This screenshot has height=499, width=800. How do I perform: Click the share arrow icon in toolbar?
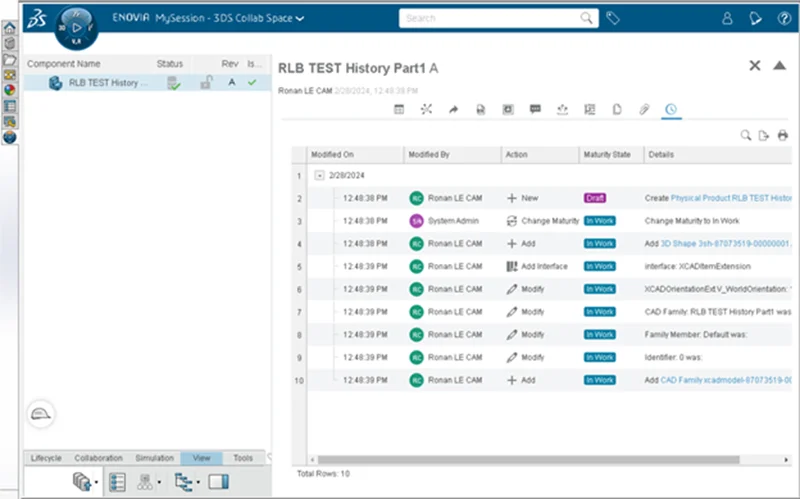click(x=453, y=109)
